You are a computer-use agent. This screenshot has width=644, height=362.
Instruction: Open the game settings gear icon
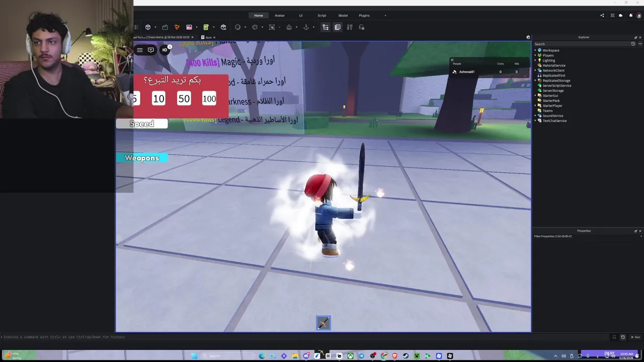pos(361,27)
